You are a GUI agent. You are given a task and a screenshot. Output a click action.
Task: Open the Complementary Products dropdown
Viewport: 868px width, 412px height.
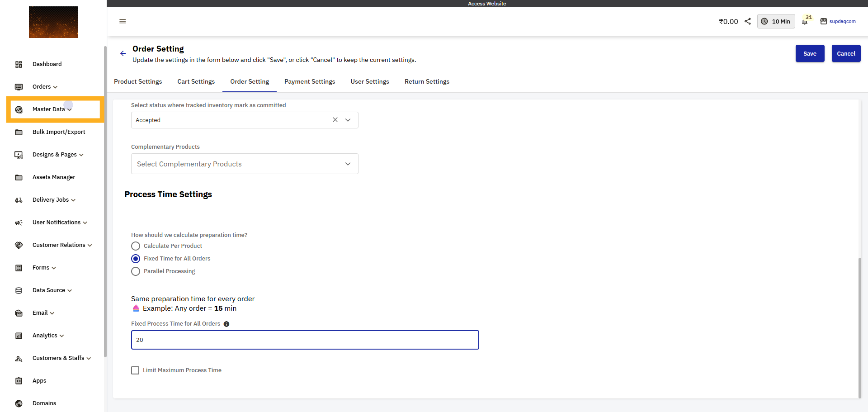(244, 164)
